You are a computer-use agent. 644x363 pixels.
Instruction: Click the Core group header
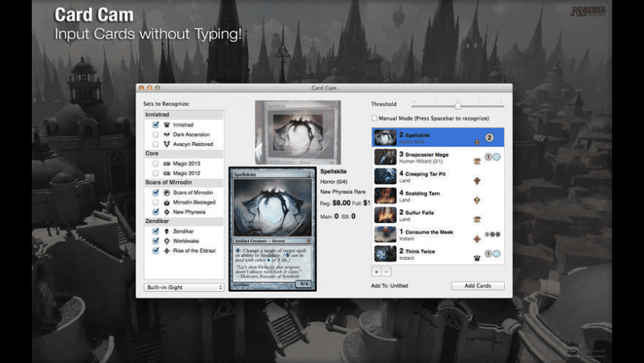pos(184,153)
